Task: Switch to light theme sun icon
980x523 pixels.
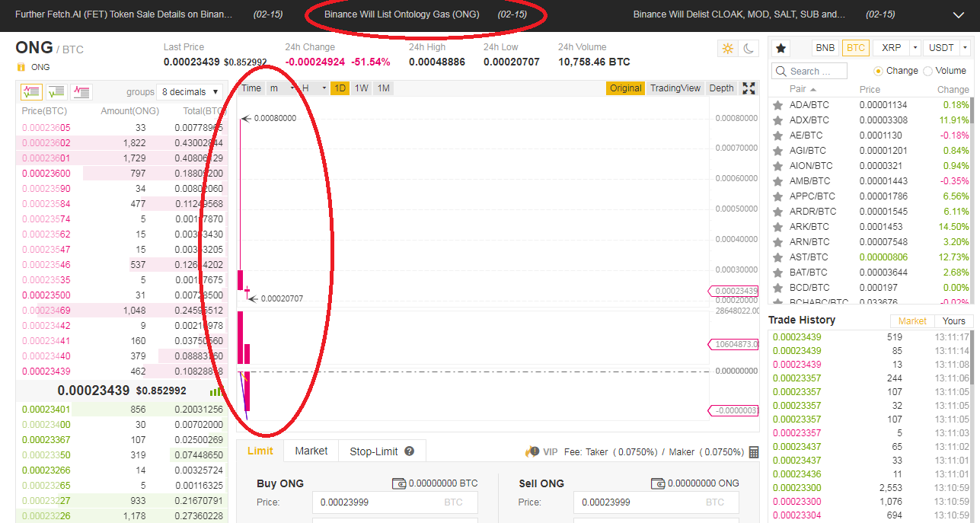Action: coord(728,49)
